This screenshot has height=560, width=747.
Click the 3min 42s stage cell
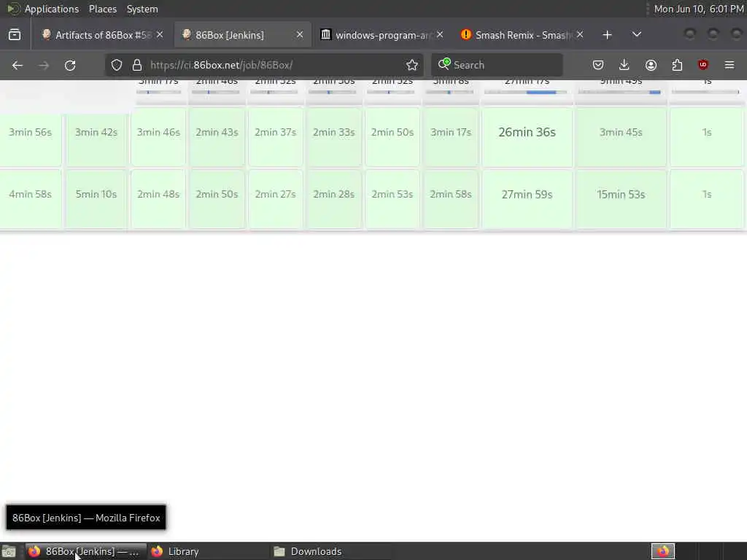pos(96,137)
